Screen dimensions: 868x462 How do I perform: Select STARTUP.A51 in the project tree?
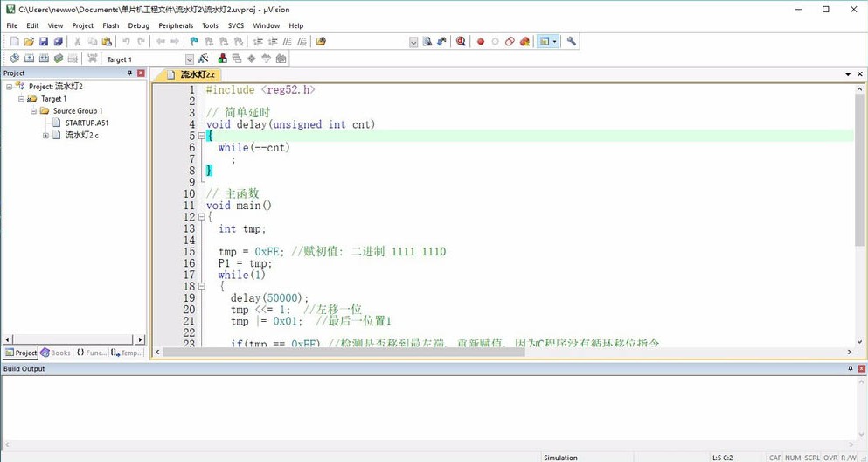[87, 123]
